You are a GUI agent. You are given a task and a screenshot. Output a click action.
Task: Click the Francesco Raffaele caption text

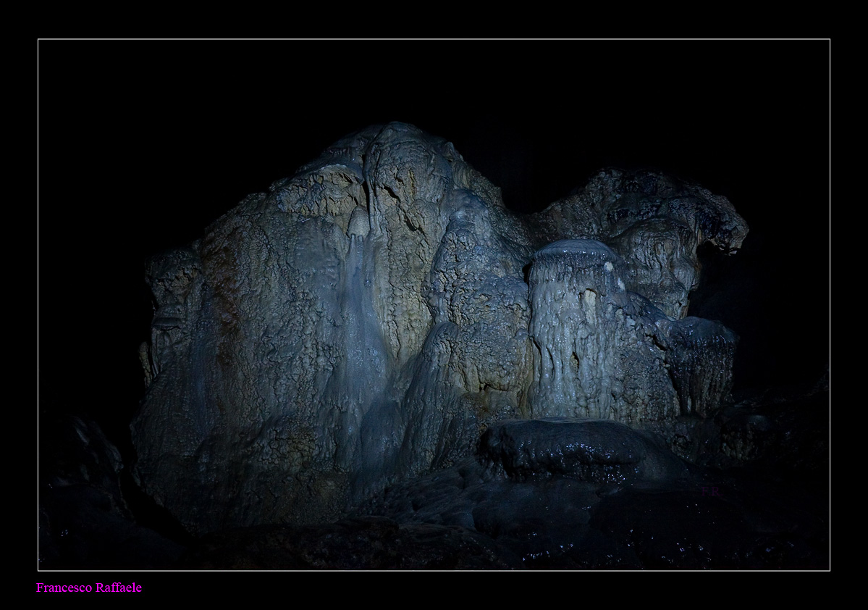pyautogui.click(x=89, y=588)
